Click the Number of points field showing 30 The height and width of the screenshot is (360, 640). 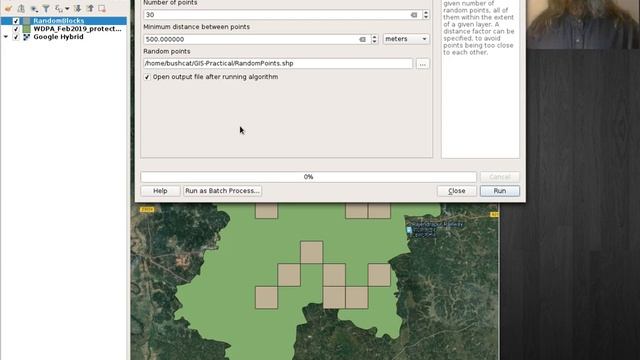coord(282,15)
